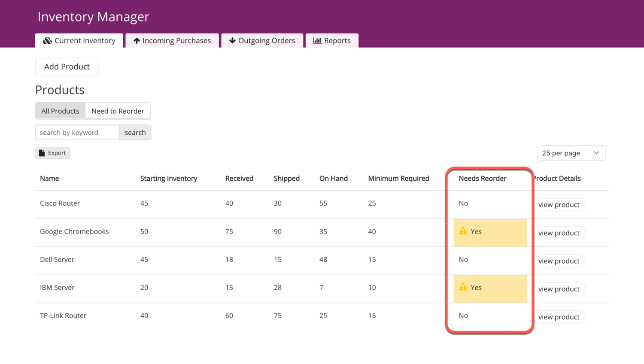
Task: Click the up arrow icon for Incoming Purchases
Action: click(x=137, y=40)
